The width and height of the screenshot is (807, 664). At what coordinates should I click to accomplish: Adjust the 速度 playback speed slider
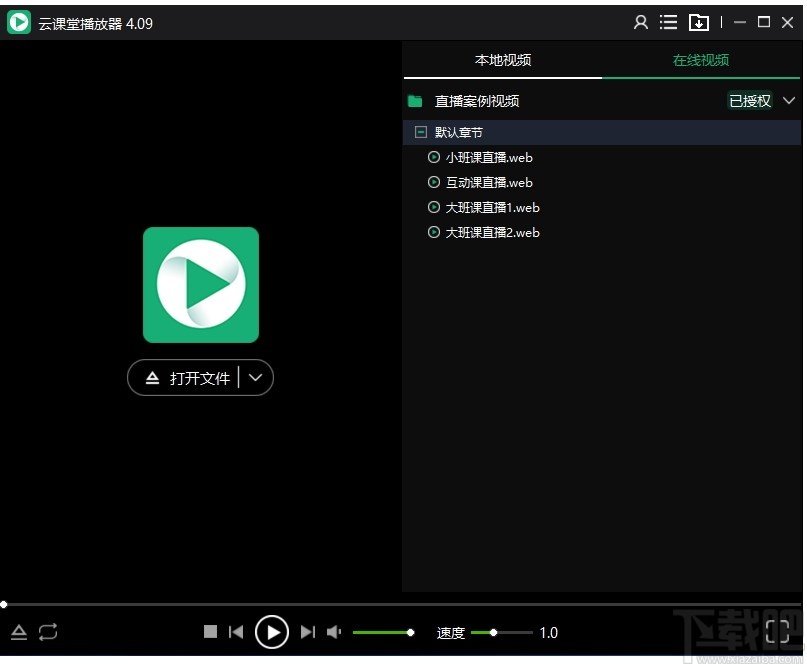click(493, 632)
